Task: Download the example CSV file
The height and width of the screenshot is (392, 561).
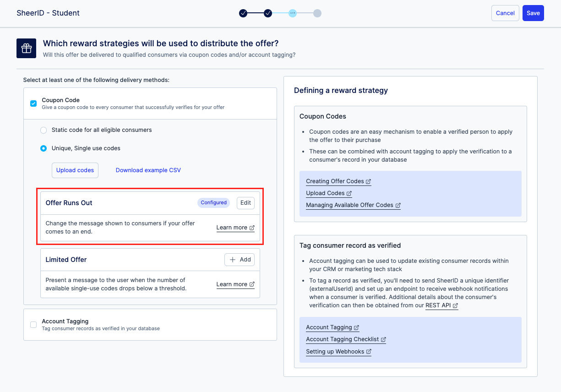Action: (148, 170)
